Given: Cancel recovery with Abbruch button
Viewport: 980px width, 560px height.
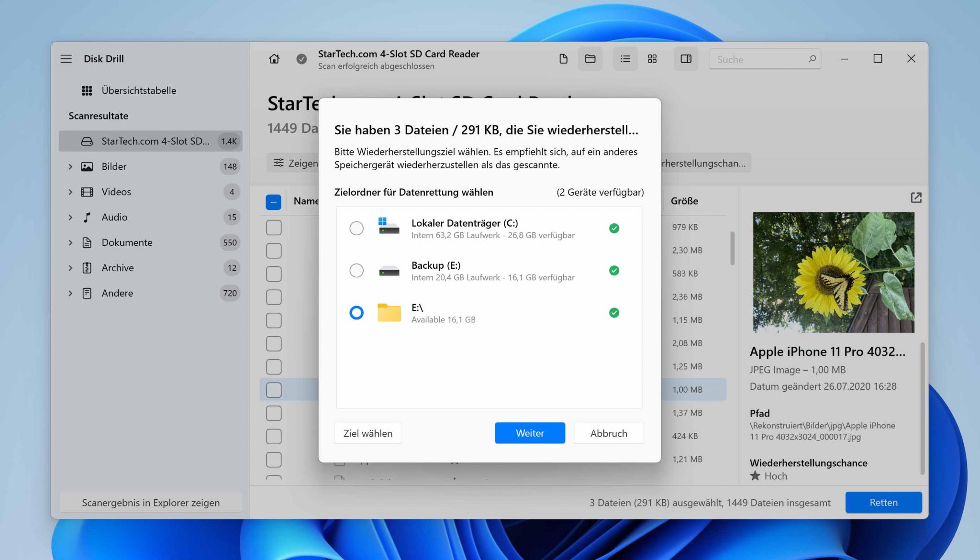Looking at the screenshot, I should (609, 433).
